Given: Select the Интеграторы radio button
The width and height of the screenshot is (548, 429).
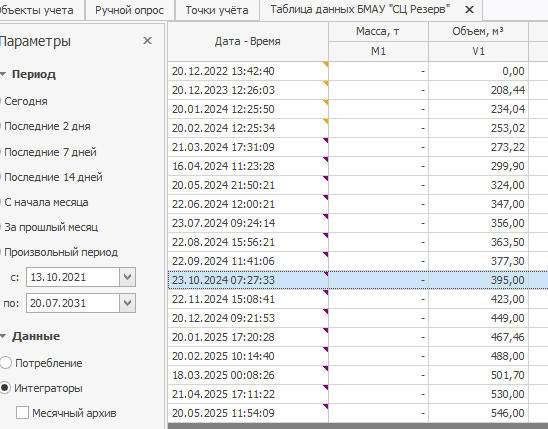Looking at the screenshot, I should [6, 388].
